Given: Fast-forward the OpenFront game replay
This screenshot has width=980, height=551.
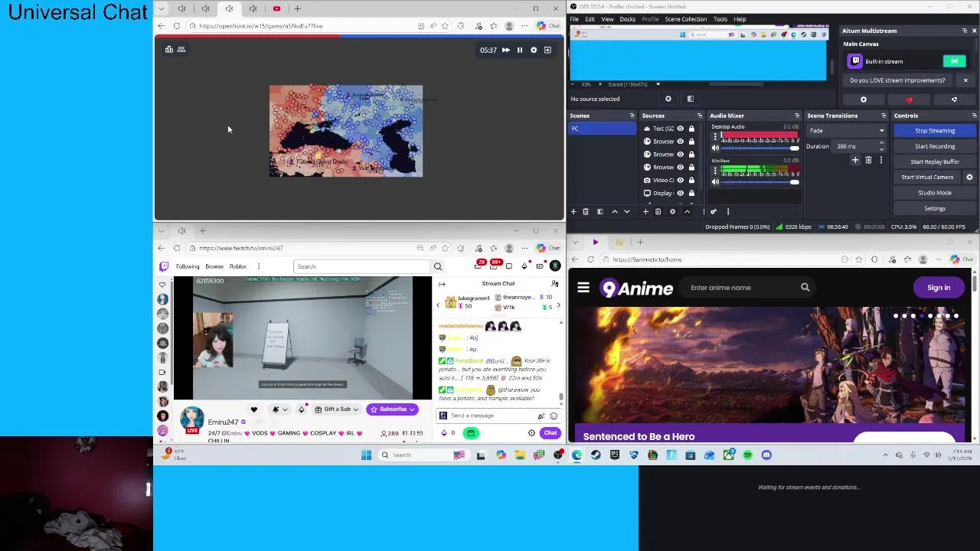Looking at the screenshot, I should tap(505, 50).
